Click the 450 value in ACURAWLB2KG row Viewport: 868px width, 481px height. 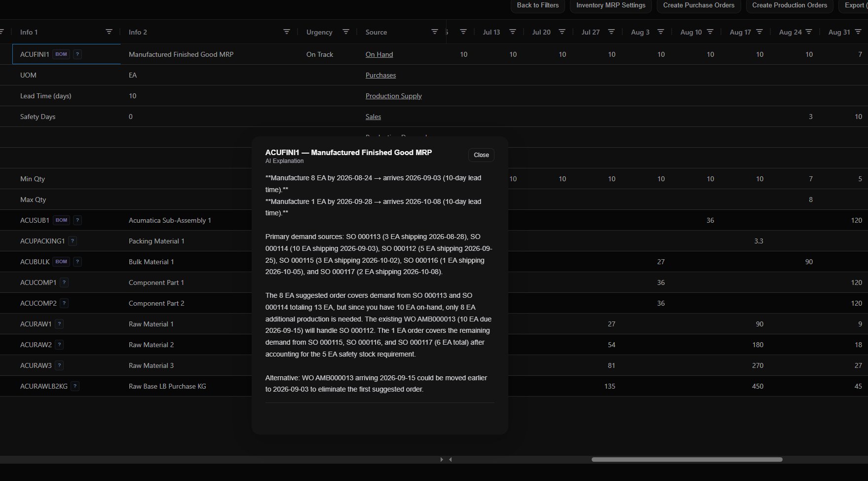click(x=757, y=386)
